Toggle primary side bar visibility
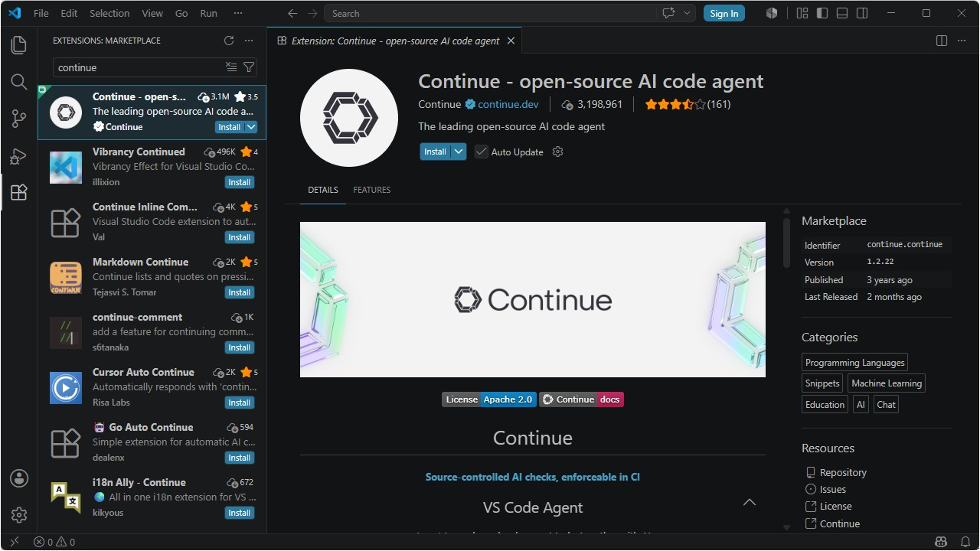Viewport: 980px width, 551px height. [822, 13]
